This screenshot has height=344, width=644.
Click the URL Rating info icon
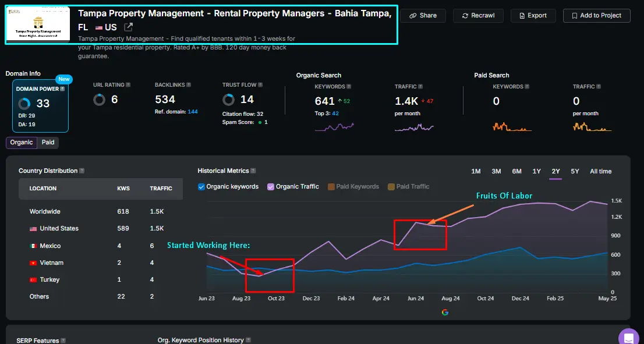tap(128, 85)
